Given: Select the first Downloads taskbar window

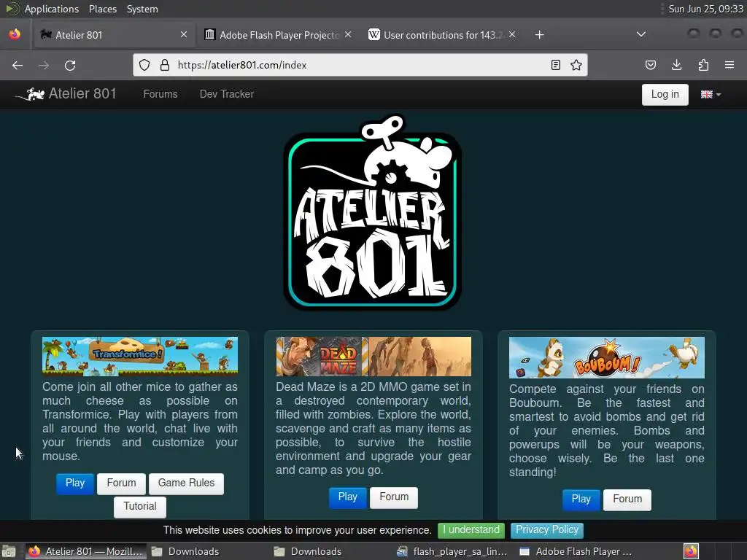Looking at the screenshot, I should pos(208,551).
